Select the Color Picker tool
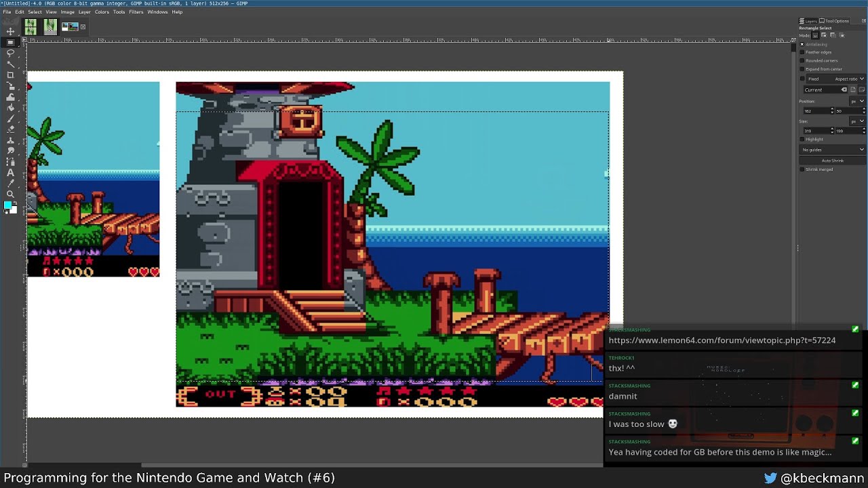The image size is (868, 488). [x=10, y=183]
